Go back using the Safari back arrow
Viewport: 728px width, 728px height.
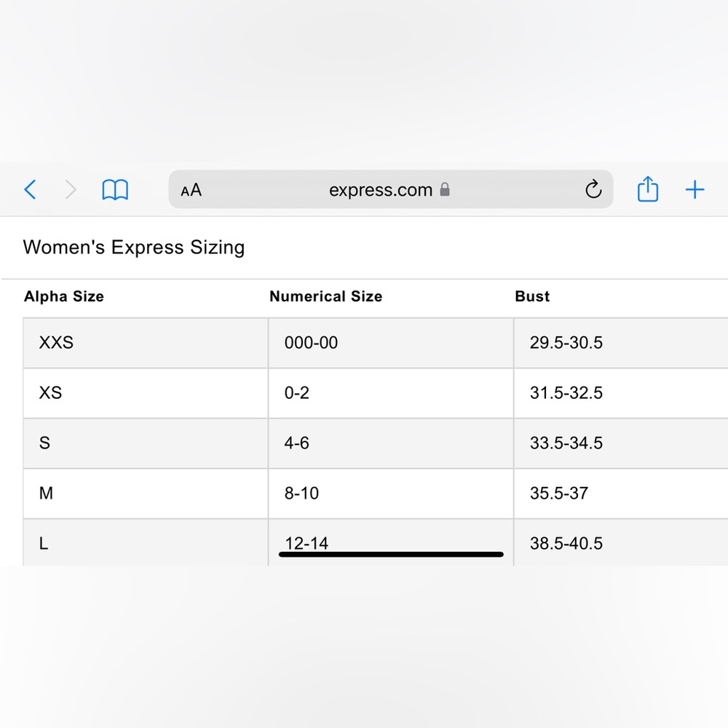(30, 189)
